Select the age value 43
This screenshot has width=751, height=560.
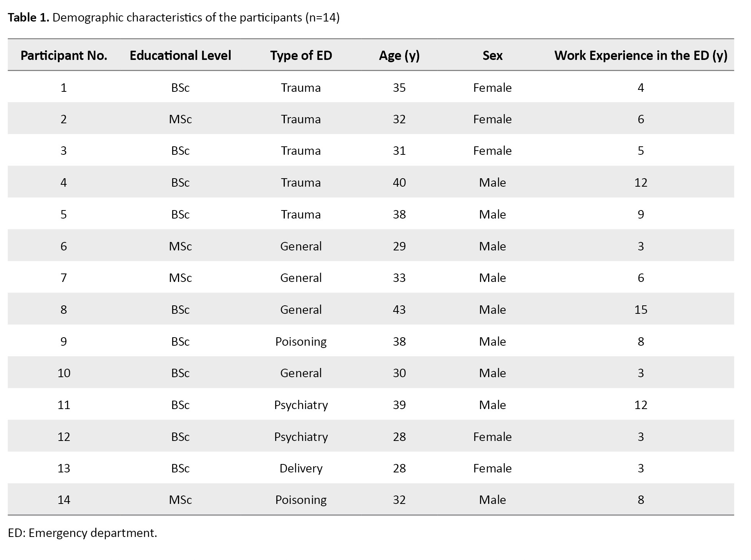tap(399, 310)
